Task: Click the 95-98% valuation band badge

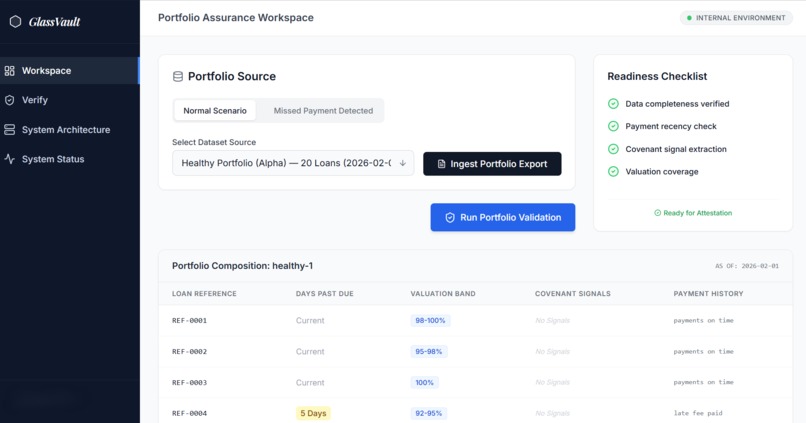Action: point(429,352)
